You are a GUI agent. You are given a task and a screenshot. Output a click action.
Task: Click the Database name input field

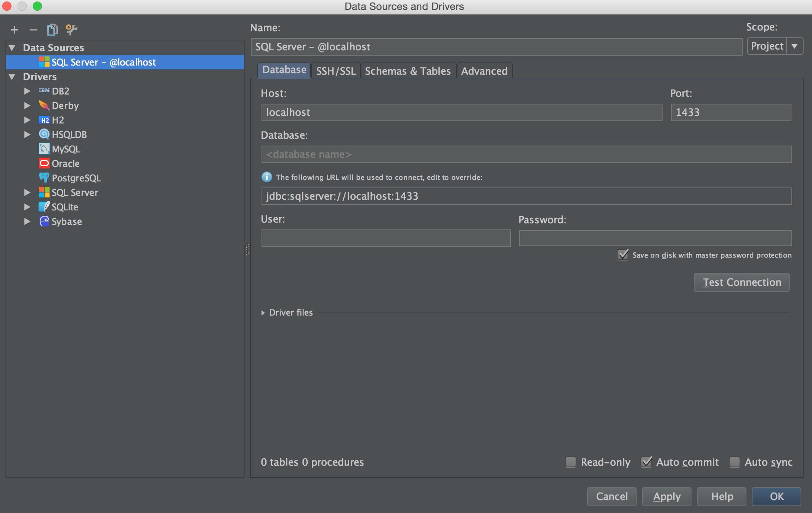[x=526, y=154]
